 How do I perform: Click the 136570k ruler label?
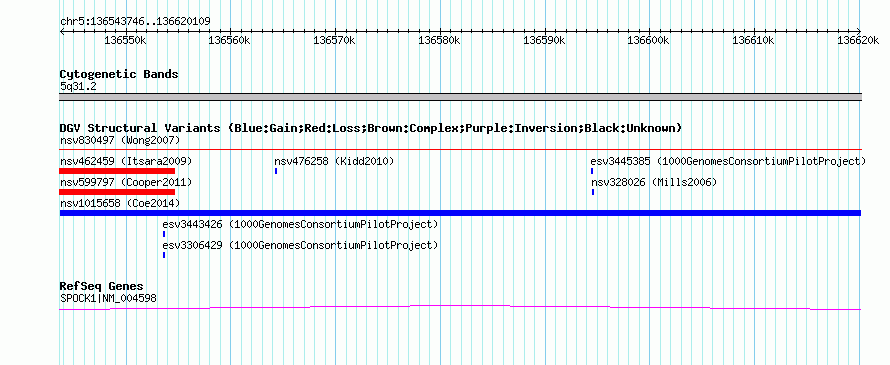tap(335, 40)
